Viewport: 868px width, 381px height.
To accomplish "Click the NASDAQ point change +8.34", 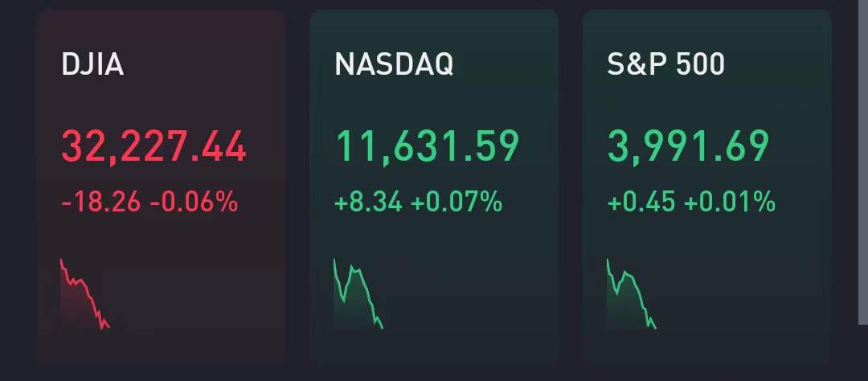I will click(368, 202).
